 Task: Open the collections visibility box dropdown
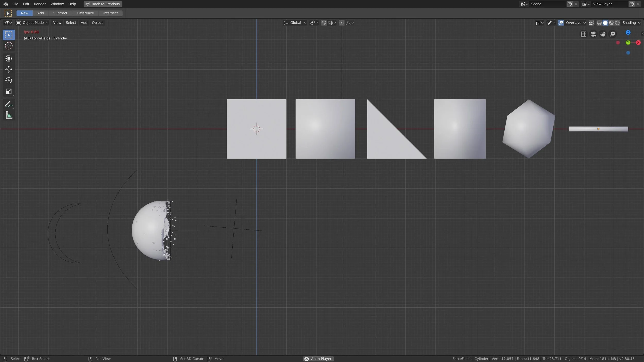[x=539, y=23]
